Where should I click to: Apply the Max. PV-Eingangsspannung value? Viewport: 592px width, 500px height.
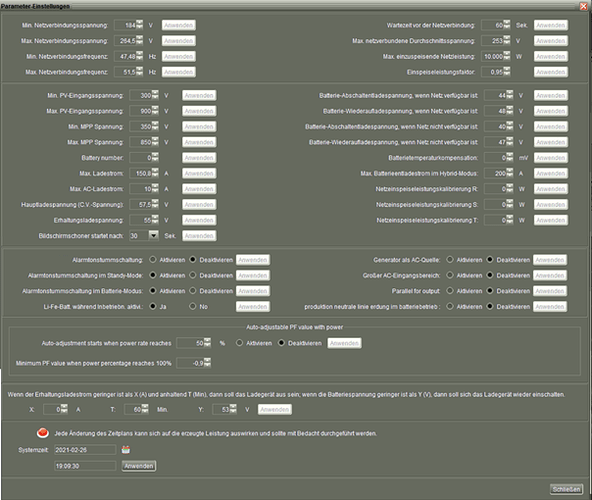click(199, 111)
